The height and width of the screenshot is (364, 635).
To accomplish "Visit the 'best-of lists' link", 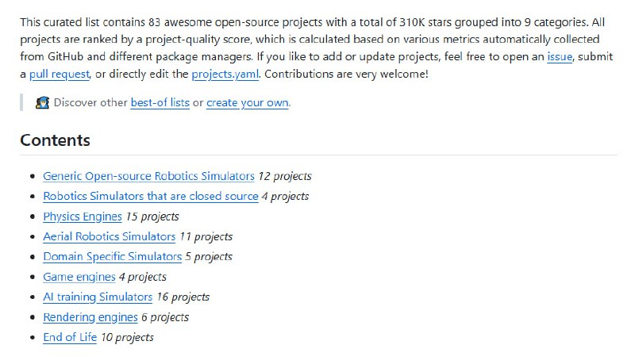I will pyautogui.click(x=160, y=103).
